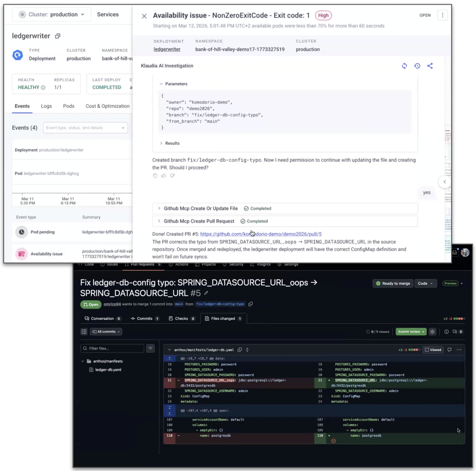This screenshot has height=471, width=476.
Task: Mark ledger-db.yaml as Viewed
Action: [x=433, y=350]
